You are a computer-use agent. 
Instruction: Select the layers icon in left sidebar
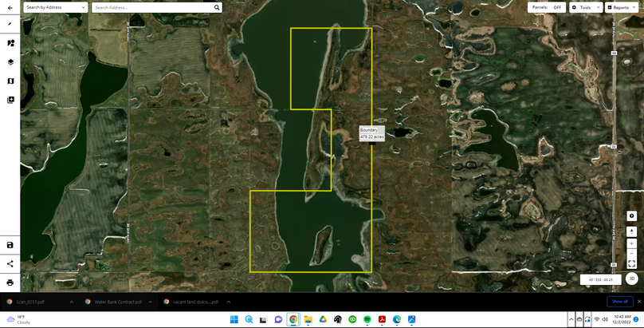[10, 61]
